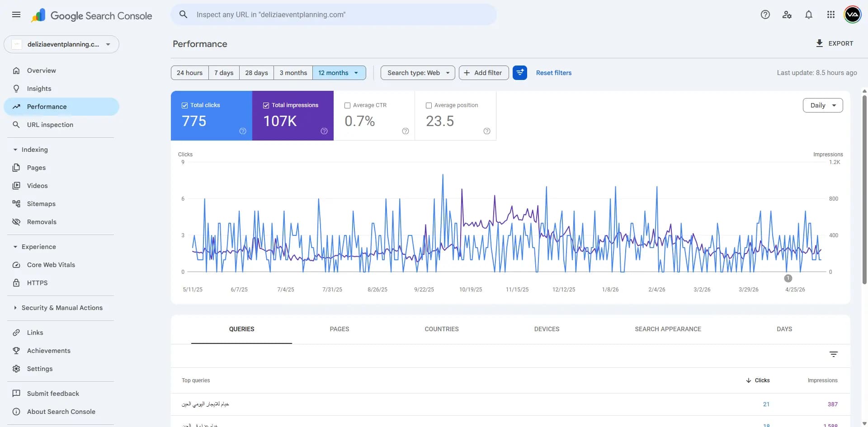Click the search magnifier icon in URL bar
Image resolution: width=868 pixels, height=427 pixels.
[x=184, y=14]
